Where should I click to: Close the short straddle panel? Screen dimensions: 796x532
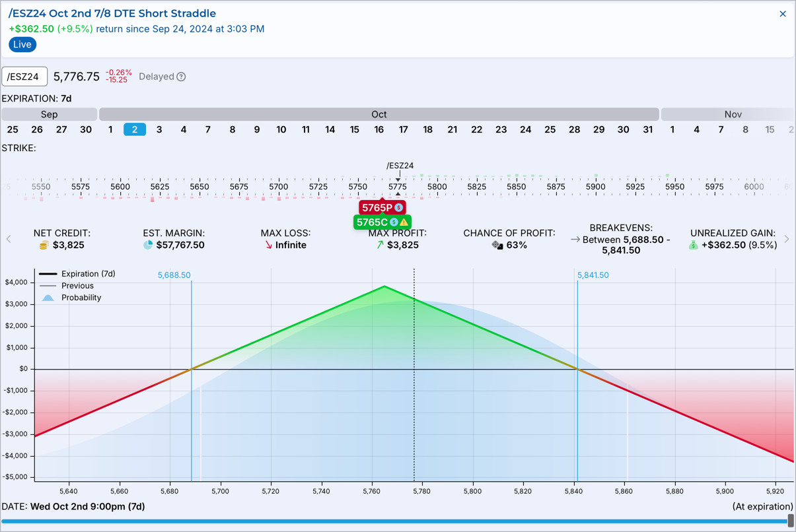(x=783, y=14)
